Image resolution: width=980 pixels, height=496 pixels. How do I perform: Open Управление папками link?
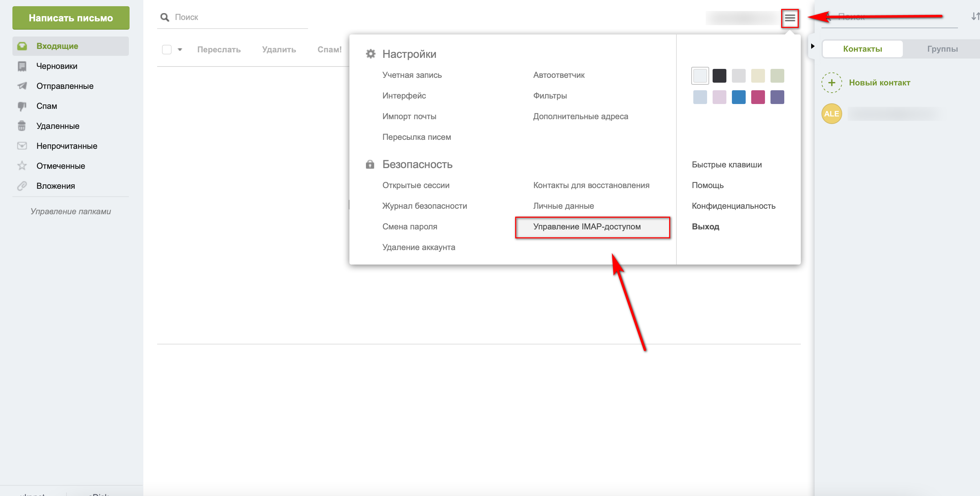(x=70, y=211)
